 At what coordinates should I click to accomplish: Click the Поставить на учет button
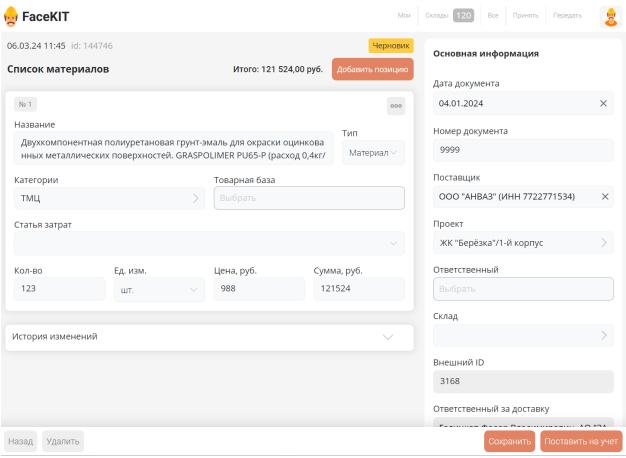click(581, 441)
